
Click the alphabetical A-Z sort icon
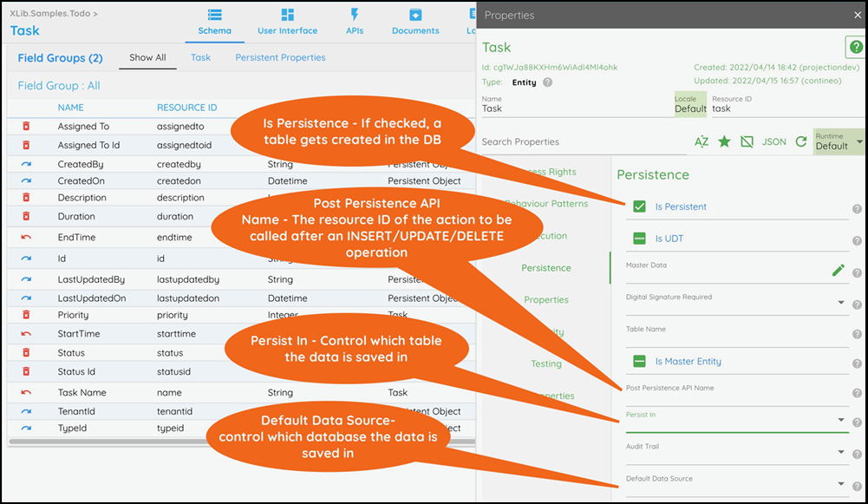702,141
